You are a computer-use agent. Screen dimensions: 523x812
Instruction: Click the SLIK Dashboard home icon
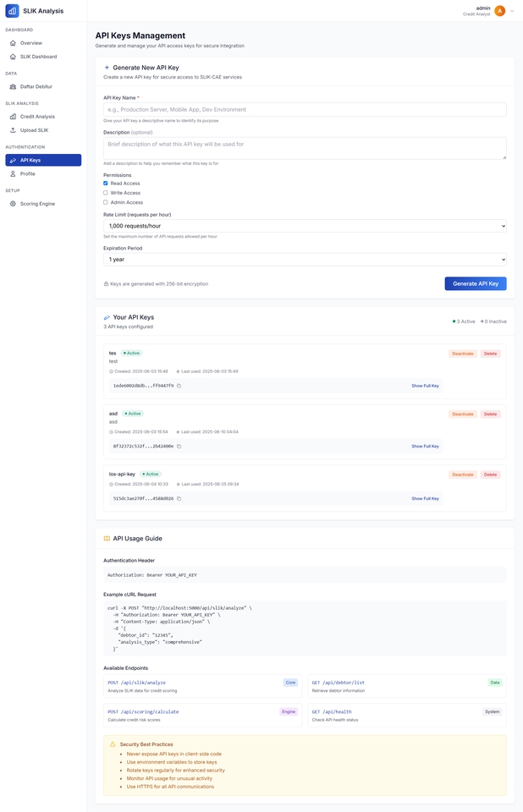[13, 57]
